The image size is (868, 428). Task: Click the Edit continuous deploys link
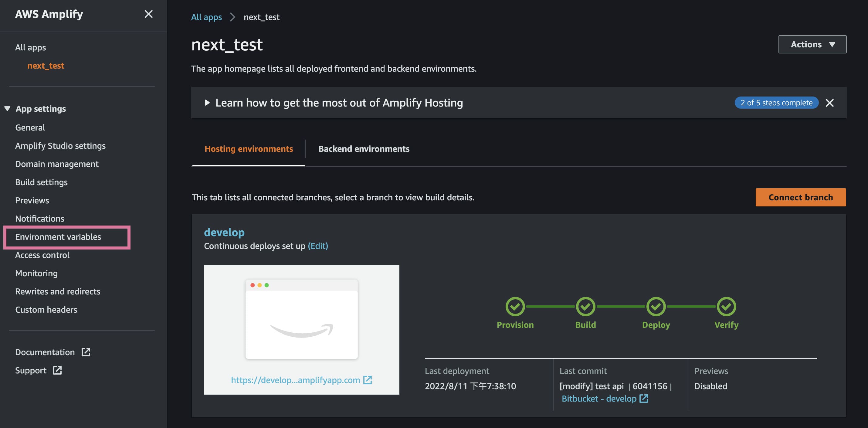pos(318,246)
